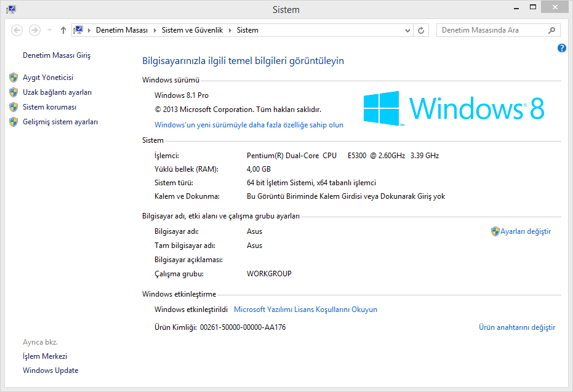Click the 64 bit İşletim Sistemi value

(311, 183)
